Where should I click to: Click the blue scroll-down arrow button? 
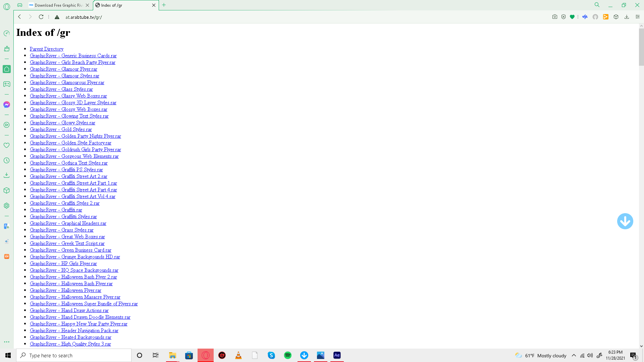625,221
